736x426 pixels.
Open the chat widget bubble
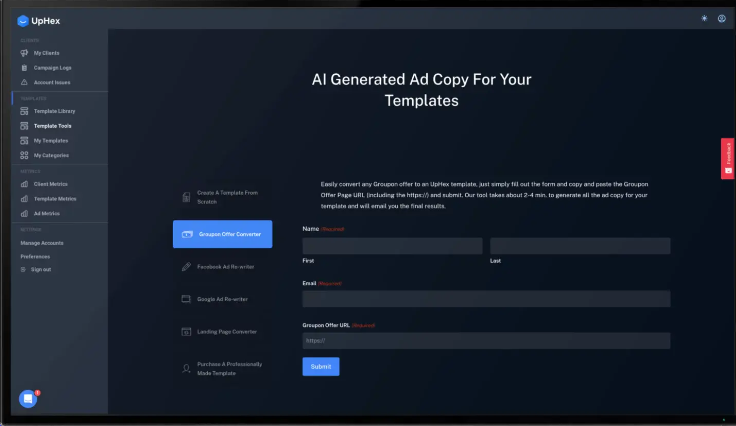[x=28, y=399]
